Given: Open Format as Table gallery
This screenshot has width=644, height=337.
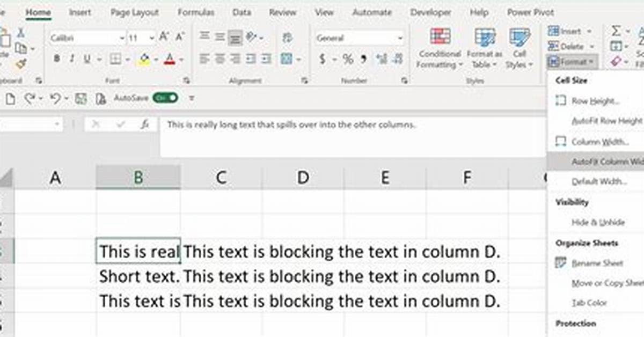Looking at the screenshot, I should coord(485,48).
